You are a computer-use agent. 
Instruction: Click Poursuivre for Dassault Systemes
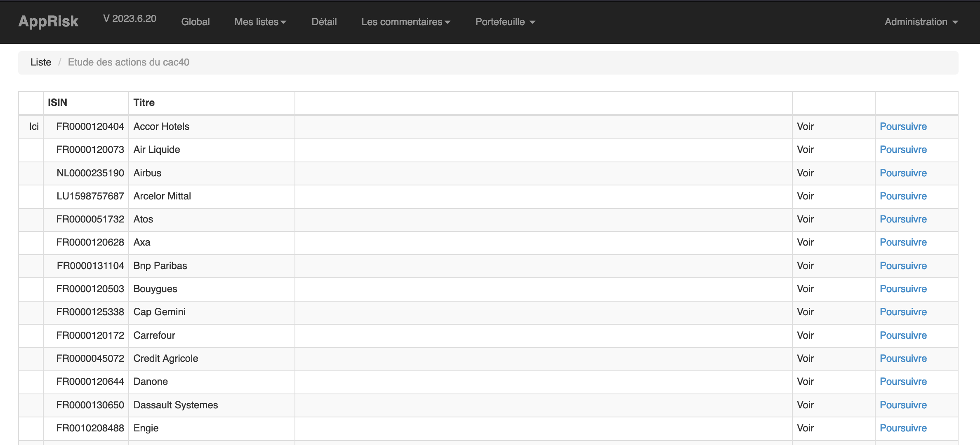(903, 405)
